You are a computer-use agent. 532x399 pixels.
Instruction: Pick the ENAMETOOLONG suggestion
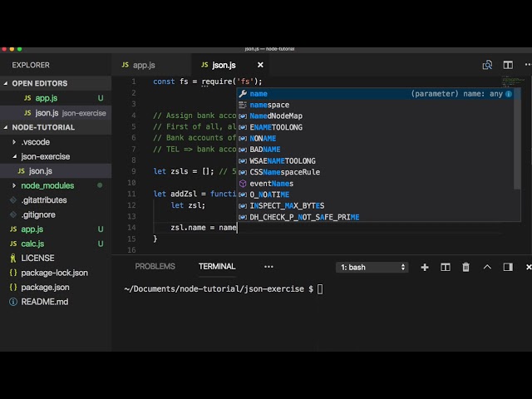click(x=375, y=127)
